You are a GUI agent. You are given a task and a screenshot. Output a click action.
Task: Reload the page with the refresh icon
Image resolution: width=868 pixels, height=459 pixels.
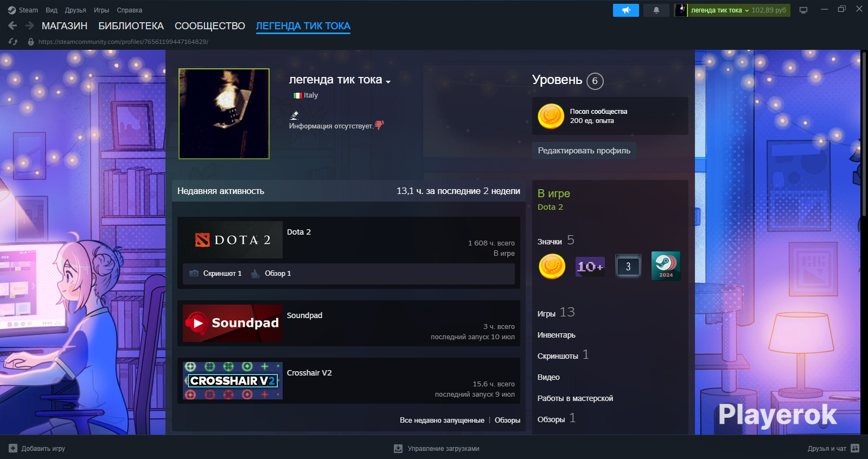(13, 42)
